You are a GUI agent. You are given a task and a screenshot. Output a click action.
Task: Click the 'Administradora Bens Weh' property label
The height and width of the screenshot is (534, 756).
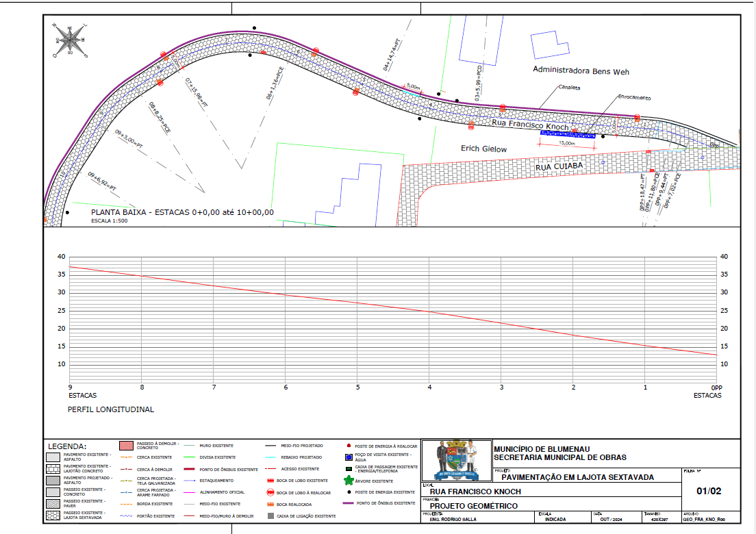click(581, 71)
